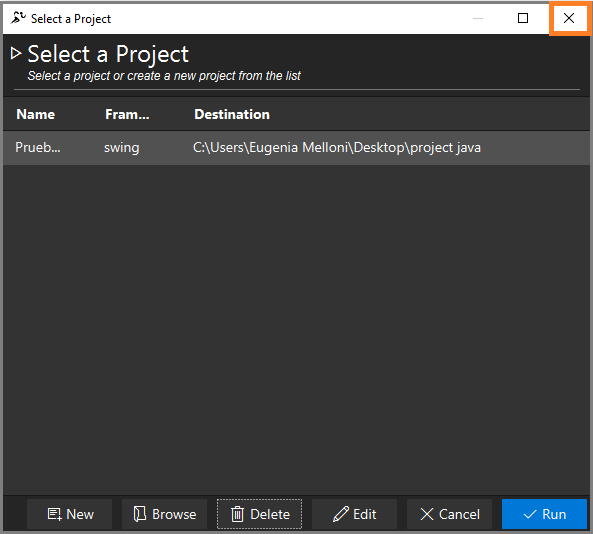Screen dimensions: 593x534
Task: Select the Prueb... project row
Action: 296,147
